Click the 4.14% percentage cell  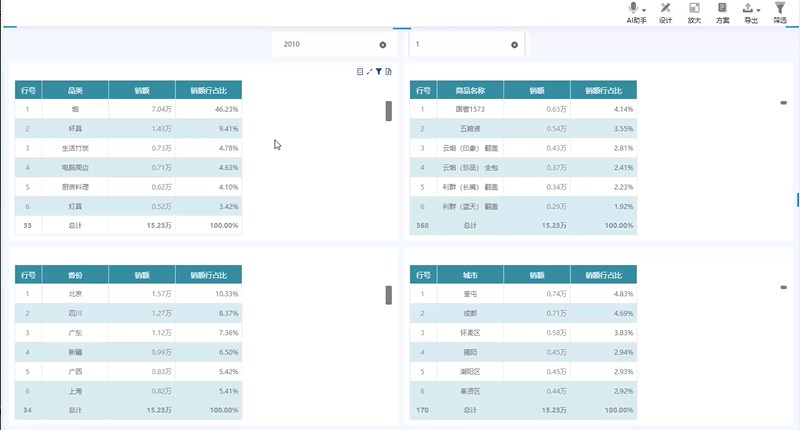(x=604, y=109)
